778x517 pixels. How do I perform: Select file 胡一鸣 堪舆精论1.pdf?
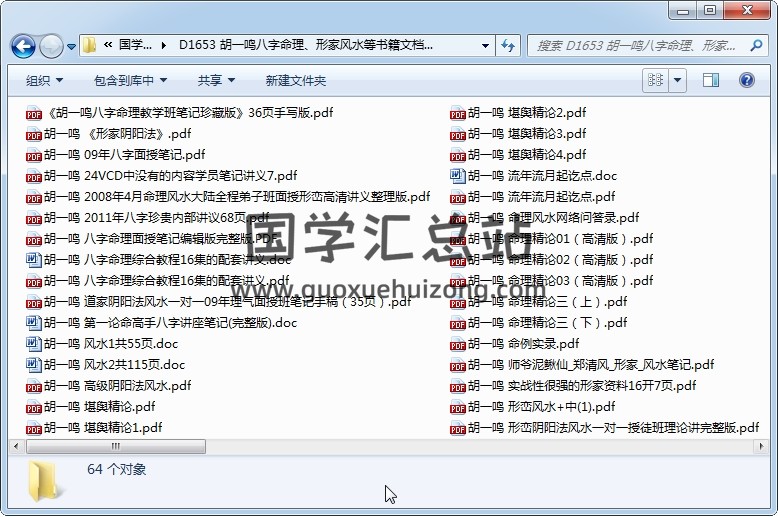[94, 428]
